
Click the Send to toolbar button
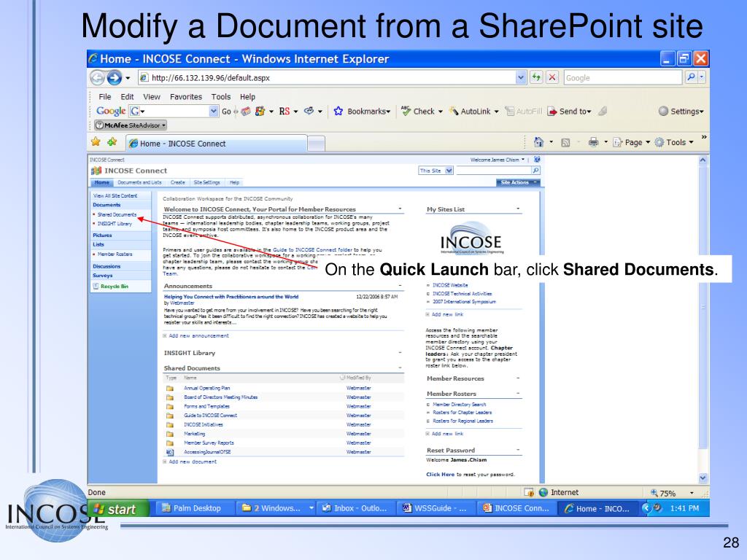pos(569,111)
